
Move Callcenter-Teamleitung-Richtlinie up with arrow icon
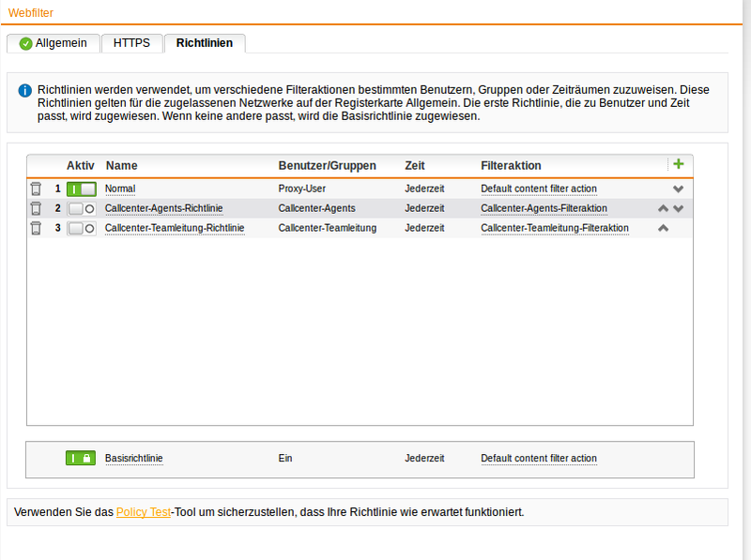coord(663,227)
